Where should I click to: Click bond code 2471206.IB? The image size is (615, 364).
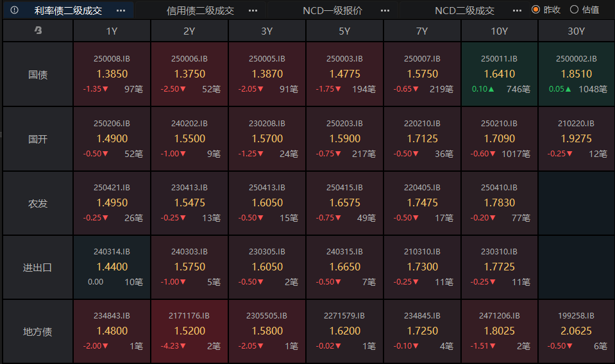[x=500, y=316]
